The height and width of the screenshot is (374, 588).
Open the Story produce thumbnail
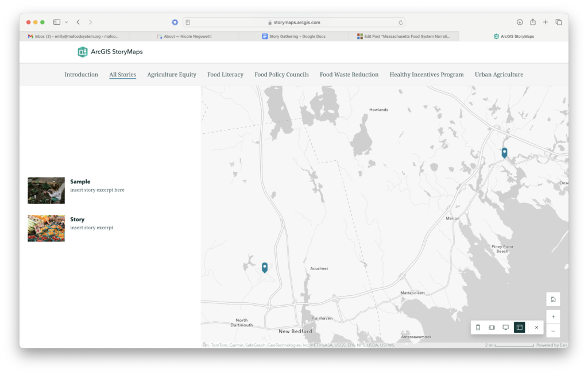pyautogui.click(x=46, y=228)
